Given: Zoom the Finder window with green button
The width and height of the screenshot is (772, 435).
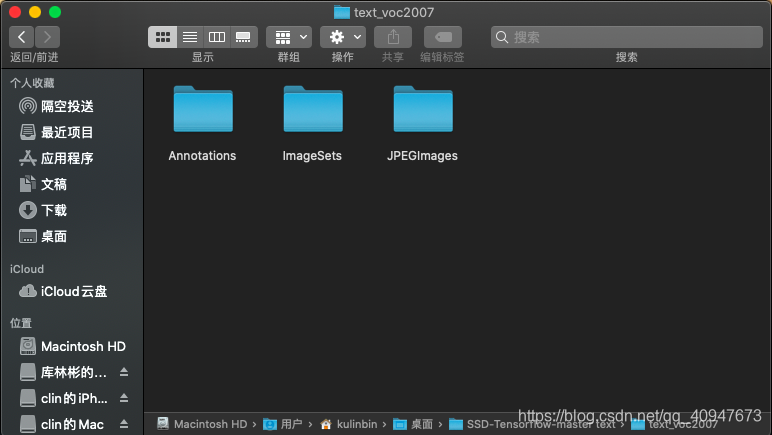Looking at the screenshot, I should pyautogui.click(x=55, y=12).
